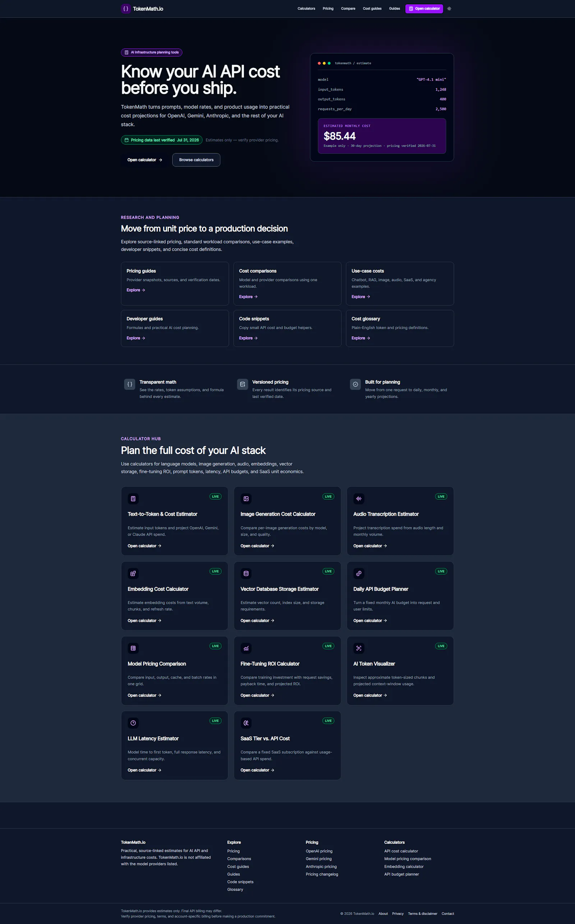Open calculator link under Audio Transcription Estimator
The height and width of the screenshot is (924, 575).
(370, 546)
